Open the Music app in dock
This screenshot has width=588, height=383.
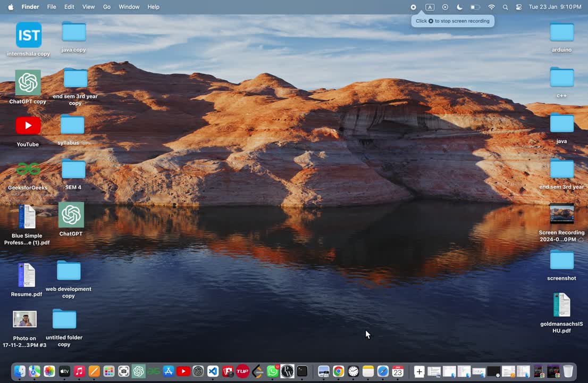[79, 371]
